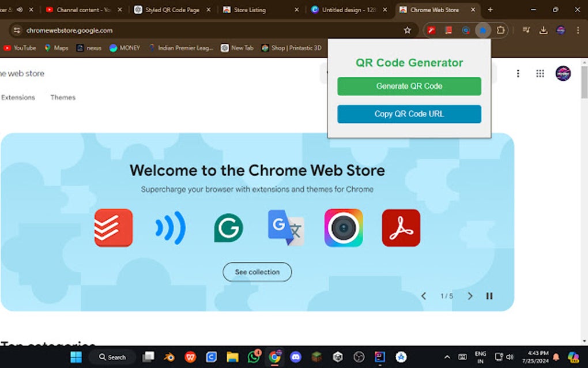
Task: Open the Google Translate extension icon
Action: point(286,228)
